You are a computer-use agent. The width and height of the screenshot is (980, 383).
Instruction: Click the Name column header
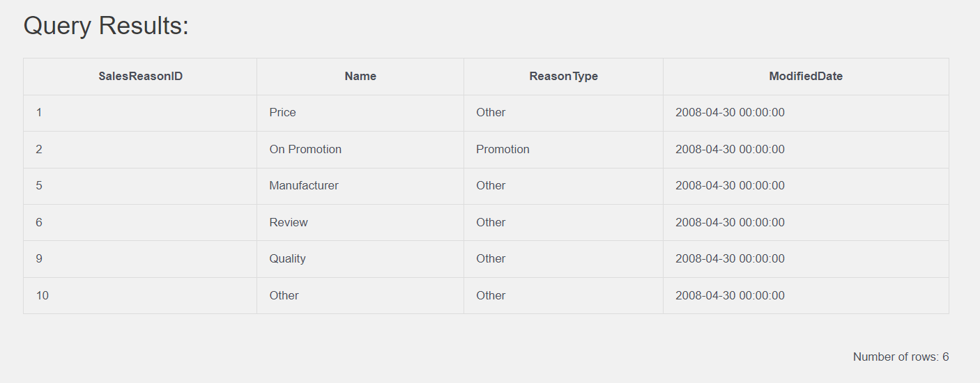(360, 77)
